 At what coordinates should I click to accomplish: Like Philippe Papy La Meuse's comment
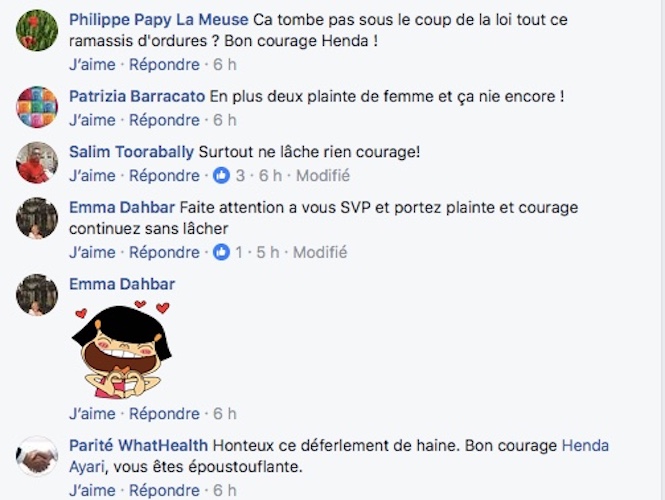pos(92,64)
